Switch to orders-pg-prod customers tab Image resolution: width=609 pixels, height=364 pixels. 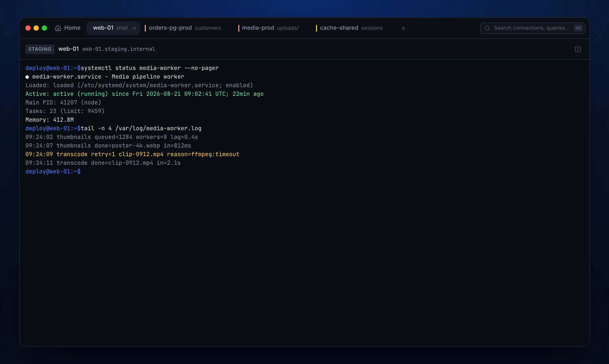coord(185,28)
